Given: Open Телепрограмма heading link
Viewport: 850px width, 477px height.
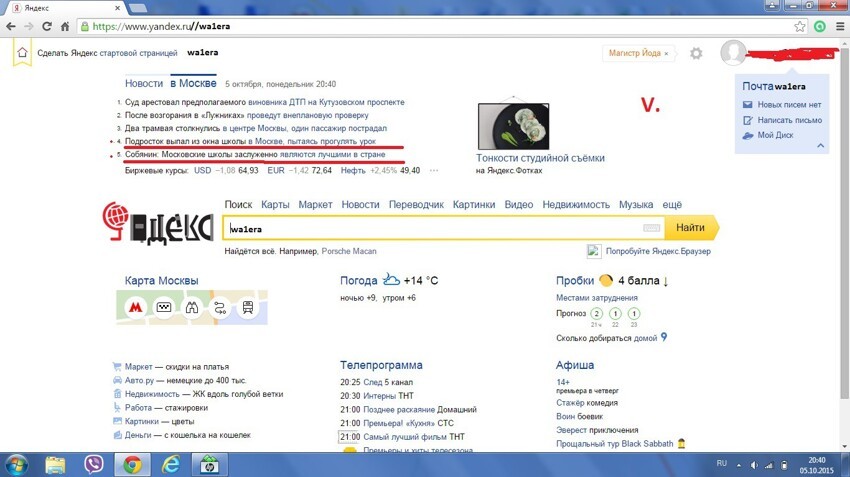Looking at the screenshot, I should (x=381, y=365).
